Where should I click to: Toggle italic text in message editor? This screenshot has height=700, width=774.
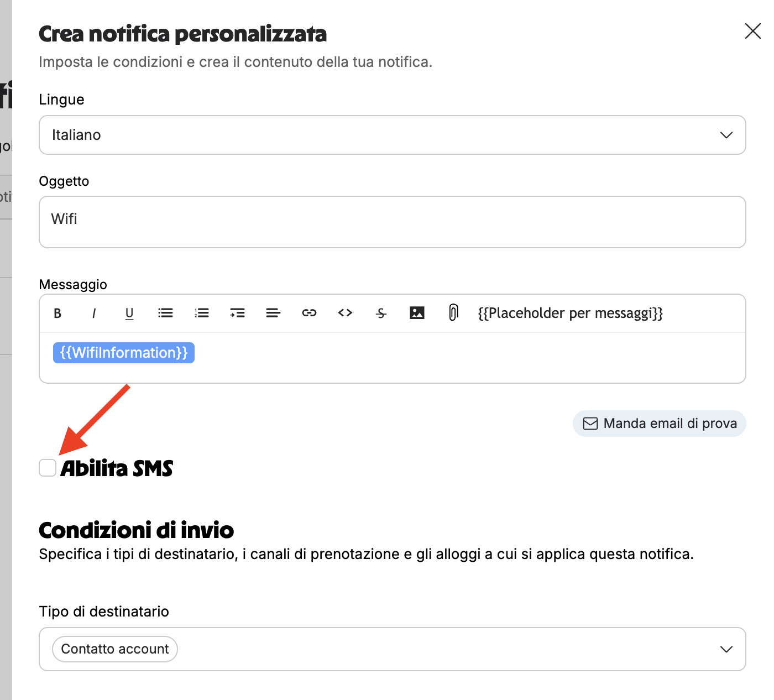(x=94, y=314)
